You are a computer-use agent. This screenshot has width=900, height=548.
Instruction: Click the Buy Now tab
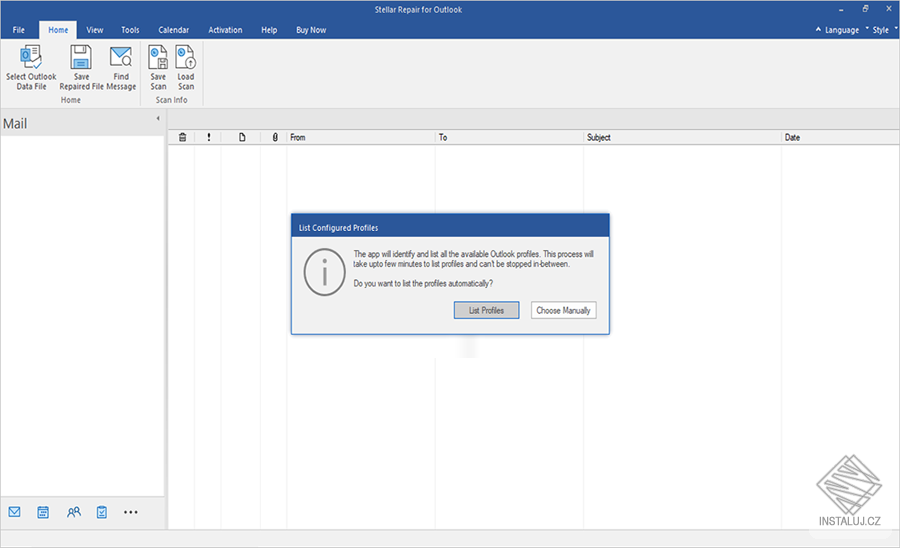click(311, 30)
